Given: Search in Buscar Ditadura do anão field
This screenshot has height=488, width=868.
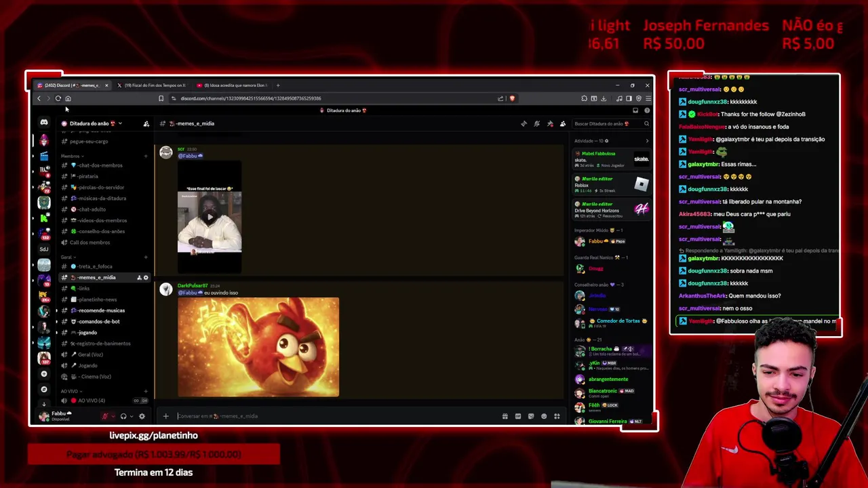Looking at the screenshot, I should click(x=611, y=123).
